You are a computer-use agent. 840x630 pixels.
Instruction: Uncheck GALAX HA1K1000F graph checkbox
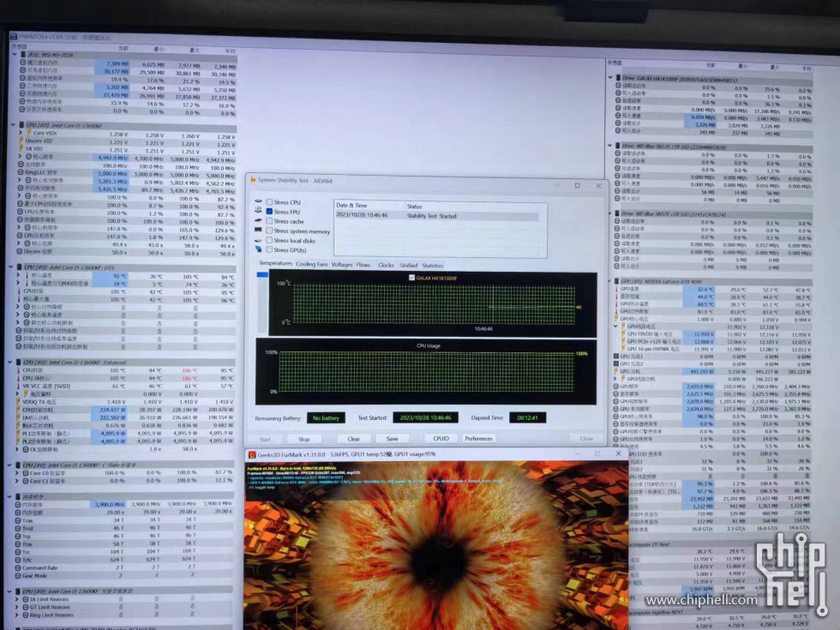[411, 278]
